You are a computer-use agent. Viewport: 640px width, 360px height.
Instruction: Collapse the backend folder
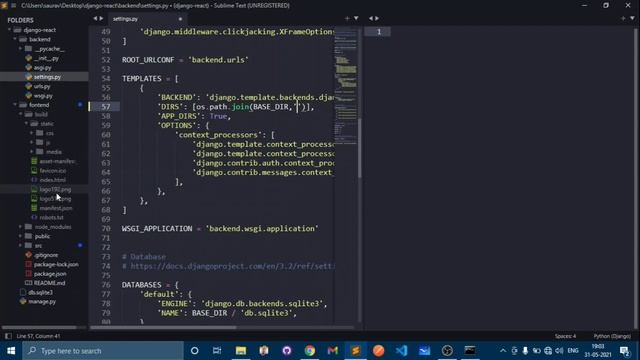[15, 39]
